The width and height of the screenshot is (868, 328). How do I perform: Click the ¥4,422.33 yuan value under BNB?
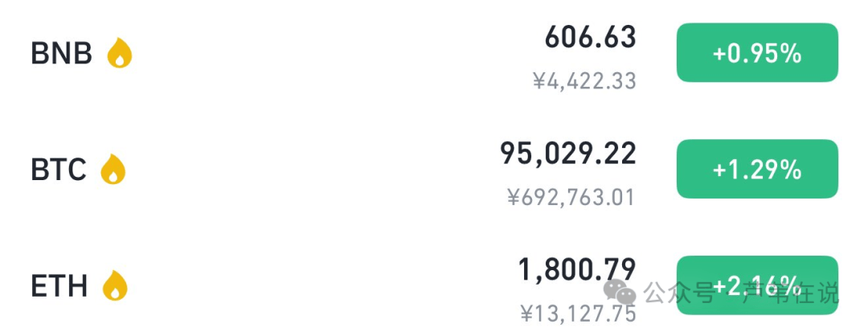(584, 81)
